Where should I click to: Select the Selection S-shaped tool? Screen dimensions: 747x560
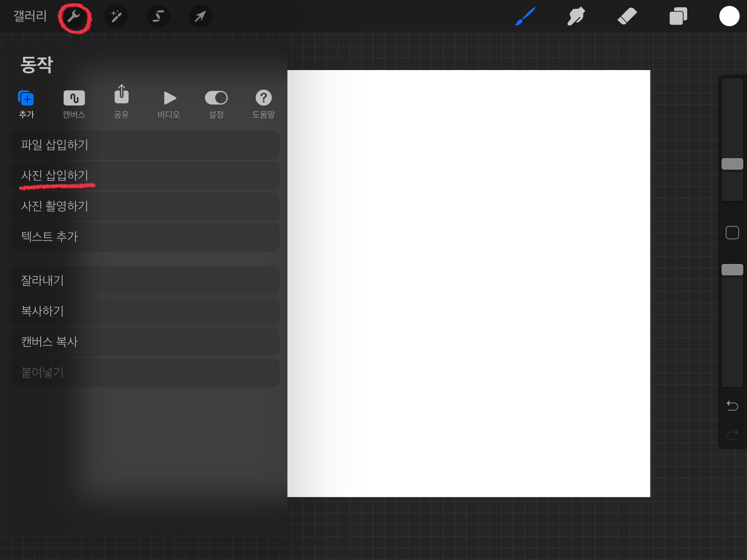pyautogui.click(x=158, y=16)
